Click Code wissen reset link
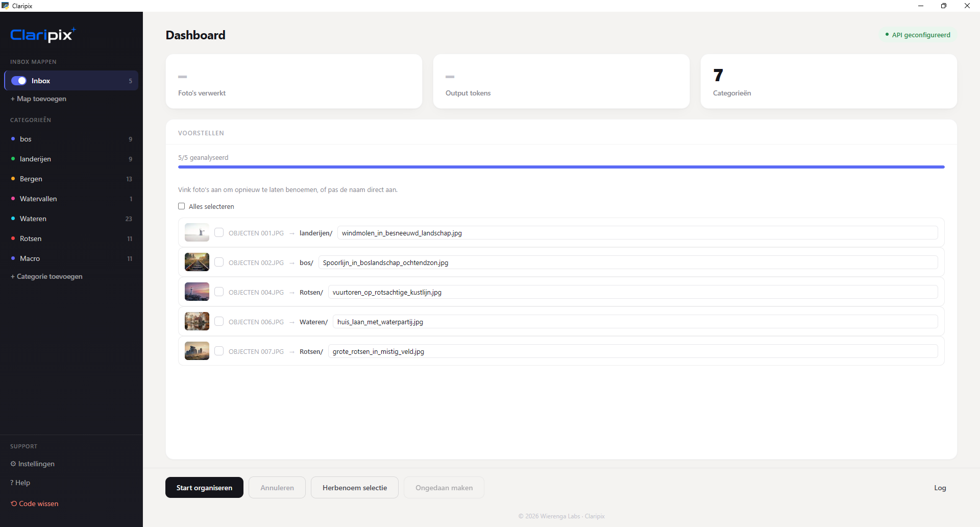The height and width of the screenshot is (527, 980). tap(34, 504)
